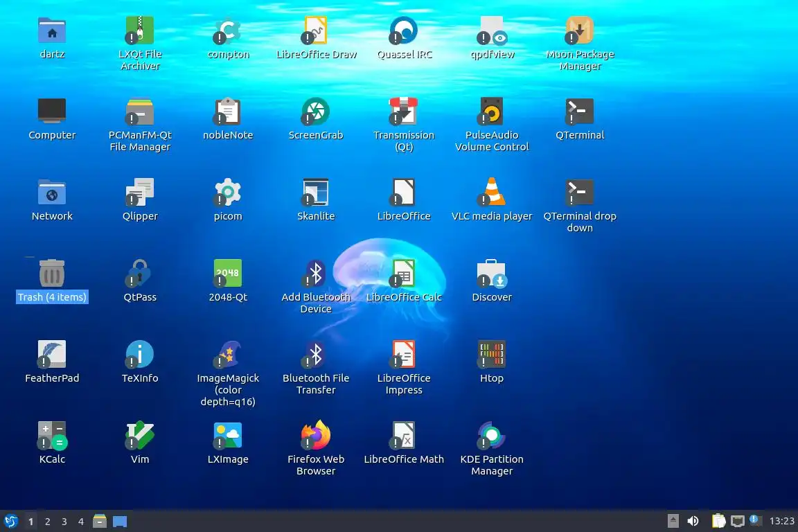The image size is (798, 532).
Task: Open the Network folder icon
Action: pyautogui.click(x=52, y=193)
